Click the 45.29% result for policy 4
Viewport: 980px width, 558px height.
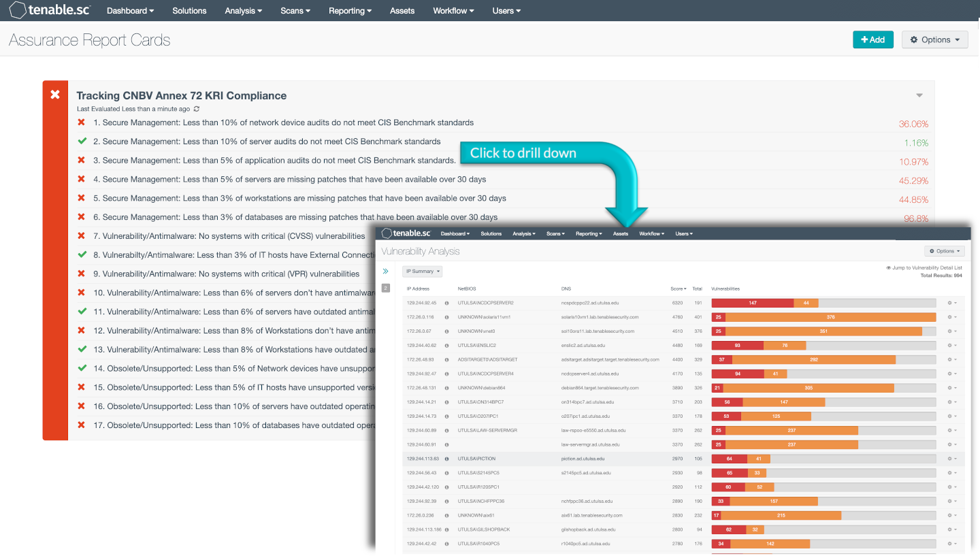coord(913,181)
